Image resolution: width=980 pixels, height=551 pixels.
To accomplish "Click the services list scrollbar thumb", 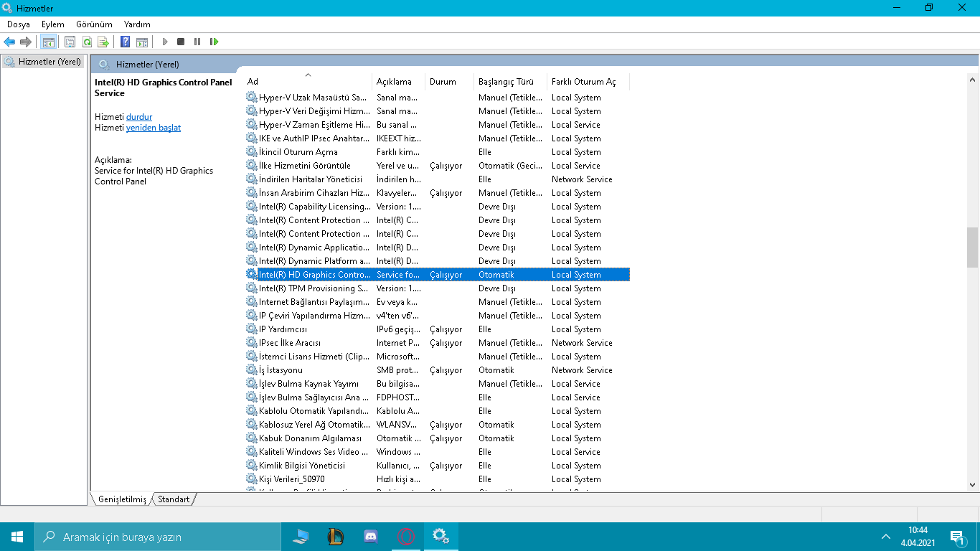I will click(x=973, y=248).
